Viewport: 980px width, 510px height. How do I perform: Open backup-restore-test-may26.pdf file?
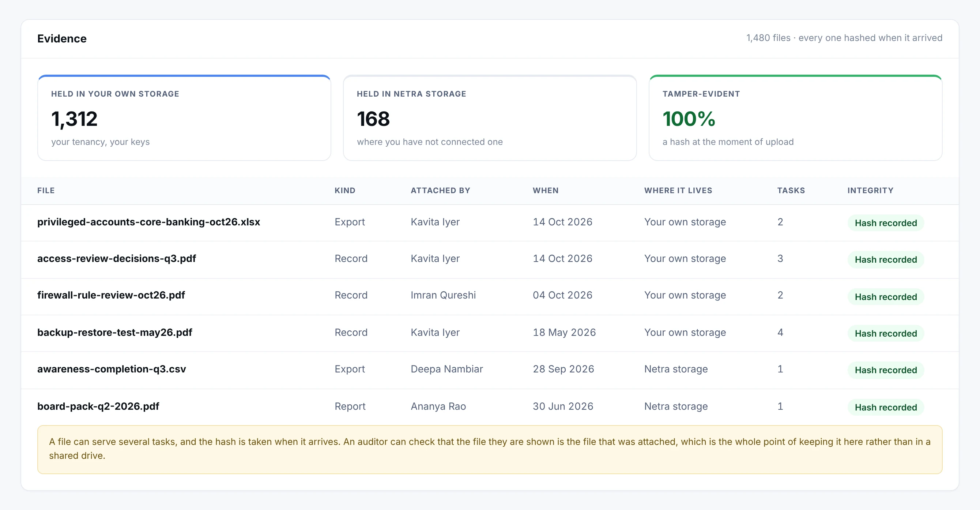(x=114, y=332)
